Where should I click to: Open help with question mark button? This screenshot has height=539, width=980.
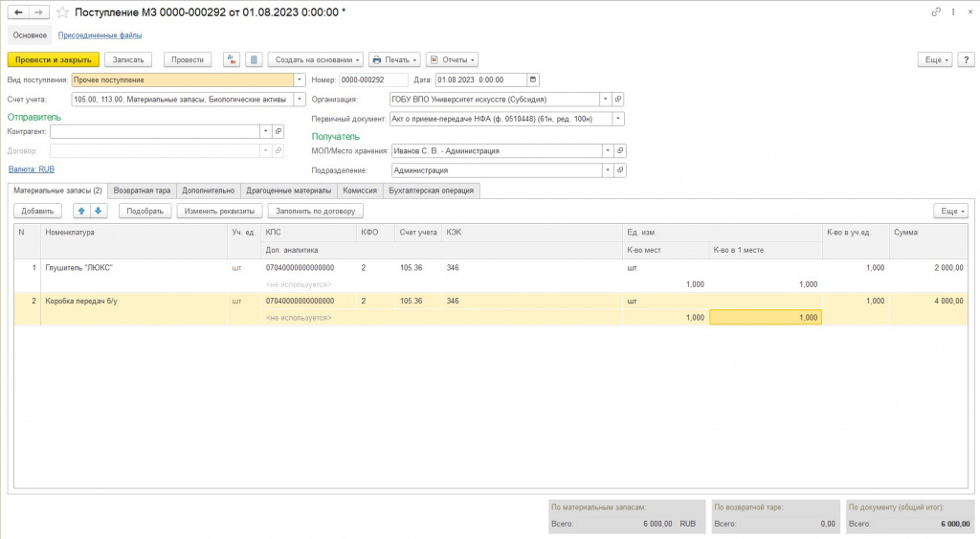click(967, 60)
